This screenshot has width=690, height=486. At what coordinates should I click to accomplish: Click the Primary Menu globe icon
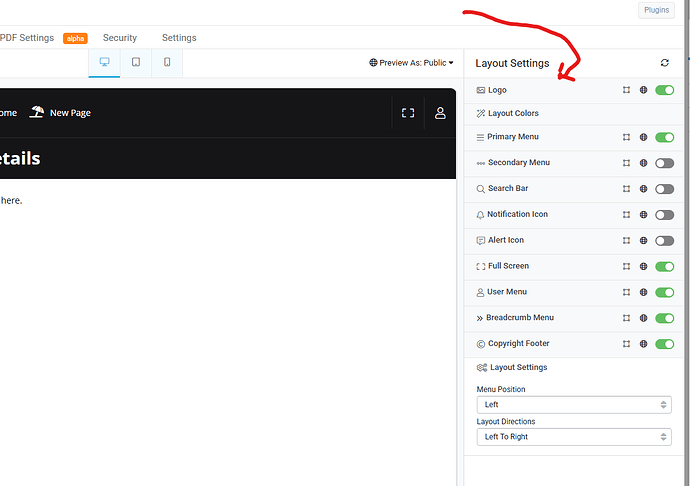(x=643, y=137)
